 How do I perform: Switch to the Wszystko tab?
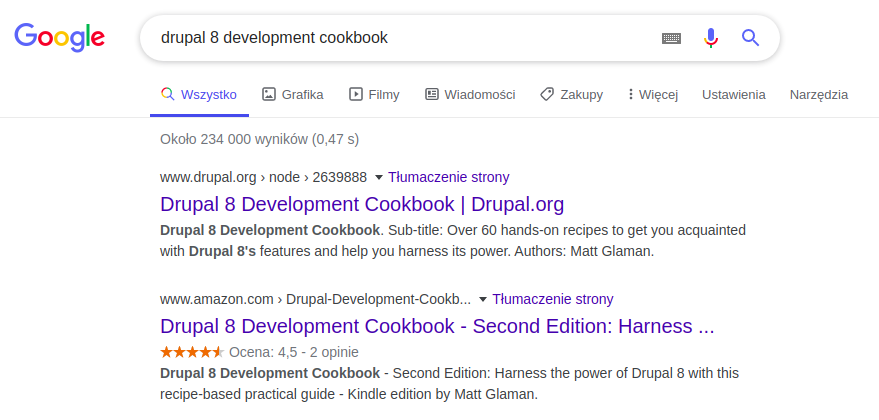tap(199, 95)
